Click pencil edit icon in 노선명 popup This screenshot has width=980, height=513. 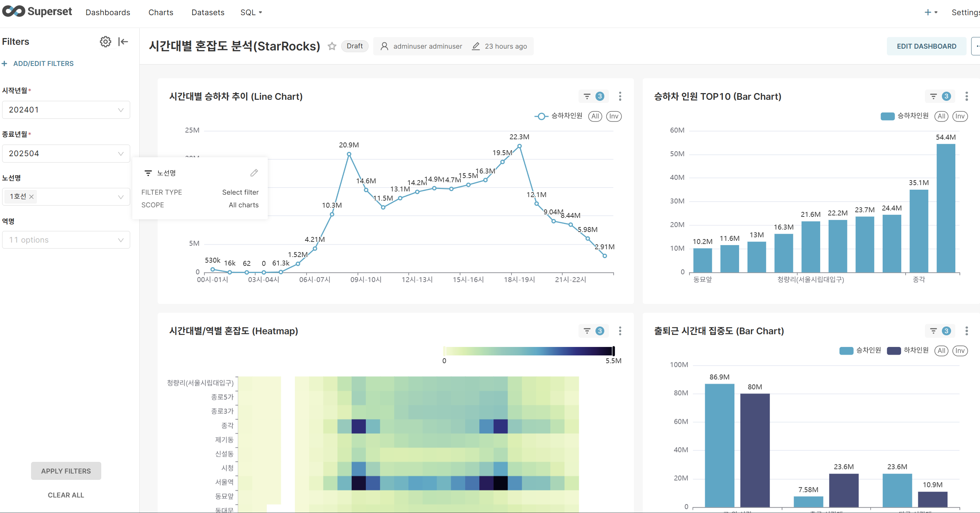click(254, 173)
